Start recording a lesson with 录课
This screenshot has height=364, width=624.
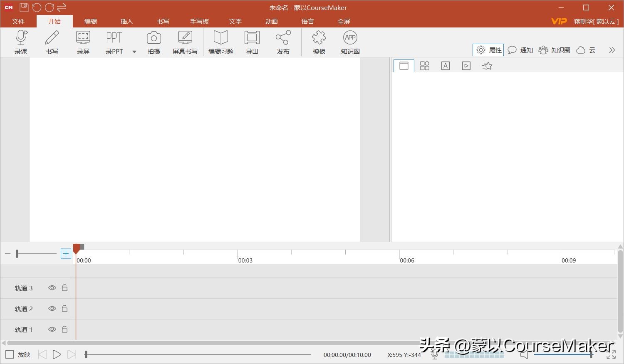click(x=21, y=42)
